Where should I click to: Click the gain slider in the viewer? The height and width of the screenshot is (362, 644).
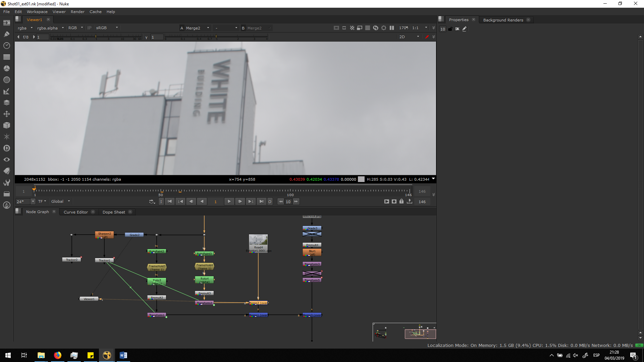coord(96,37)
